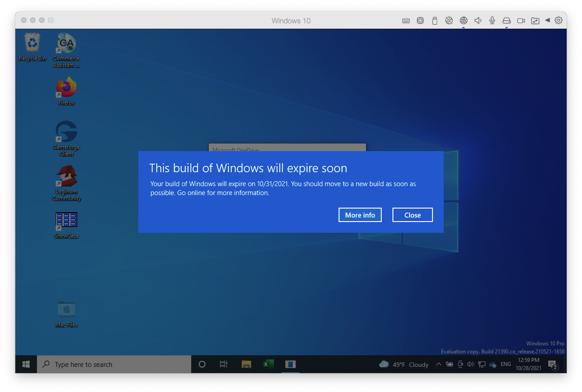This screenshot has height=392, width=582.
Task: Open the shared folders icon
Action: [x=535, y=21]
